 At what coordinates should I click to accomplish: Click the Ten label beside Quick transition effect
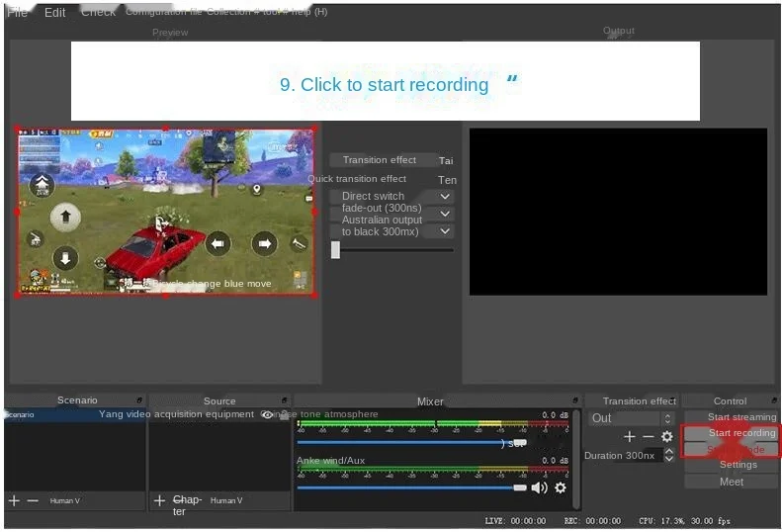tap(447, 180)
